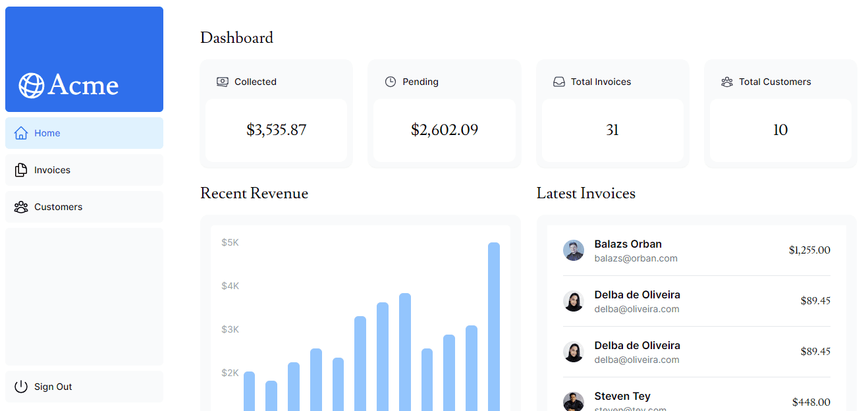Click the $1,255.00 invoice amount
The height and width of the screenshot is (411, 868).
coord(809,250)
